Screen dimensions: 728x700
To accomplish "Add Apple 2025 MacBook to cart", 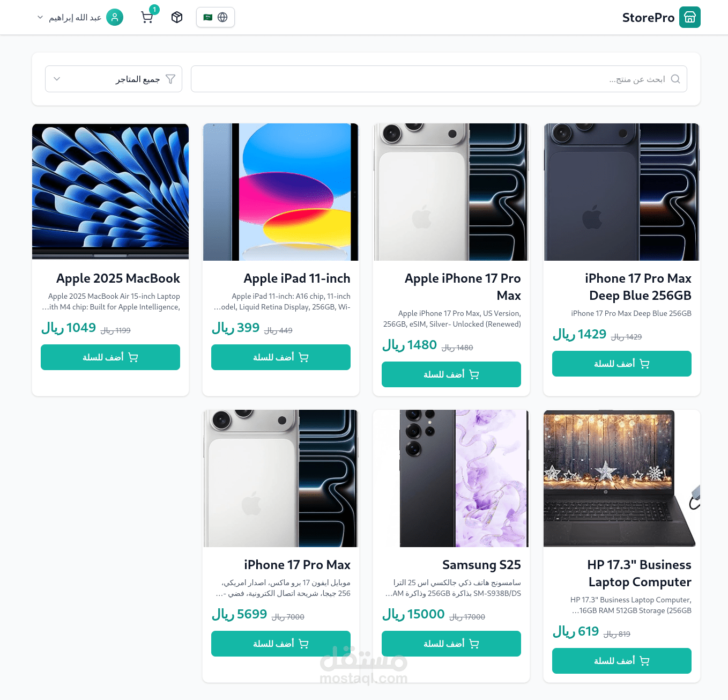I will click(110, 357).
